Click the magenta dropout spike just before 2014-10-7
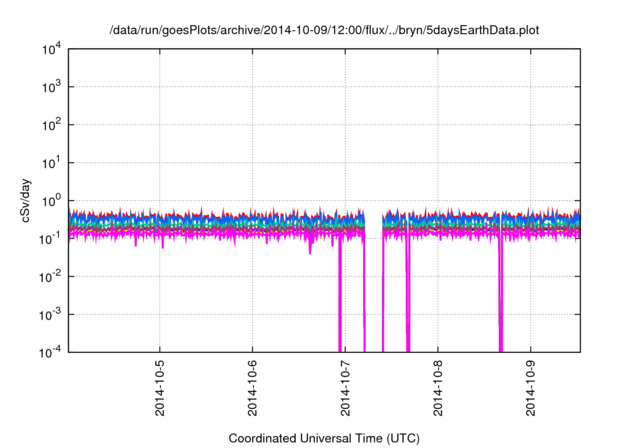This screenshot has width=640, height=448. [x=340, y=294]
